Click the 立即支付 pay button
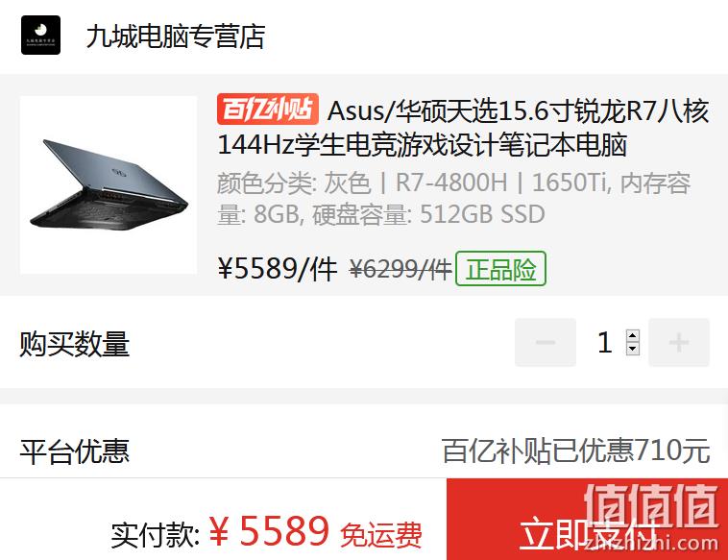Viewport: 728px width, 560px height. [588, 520]
